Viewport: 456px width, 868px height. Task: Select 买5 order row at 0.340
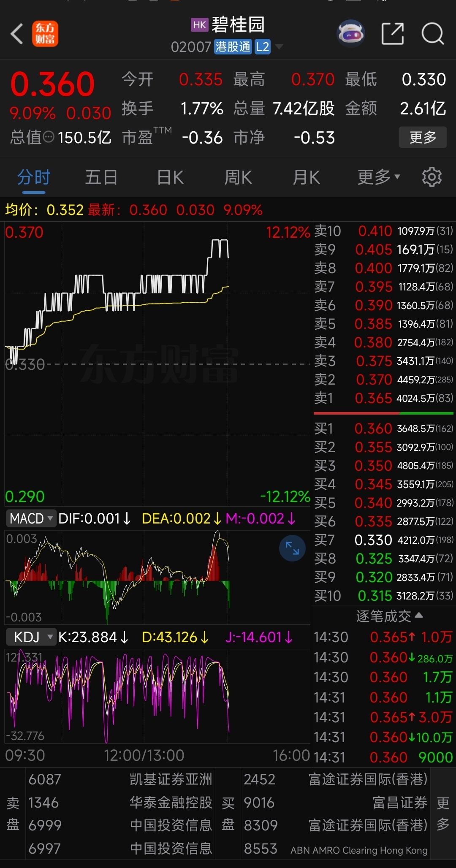[x=383, y=503]
